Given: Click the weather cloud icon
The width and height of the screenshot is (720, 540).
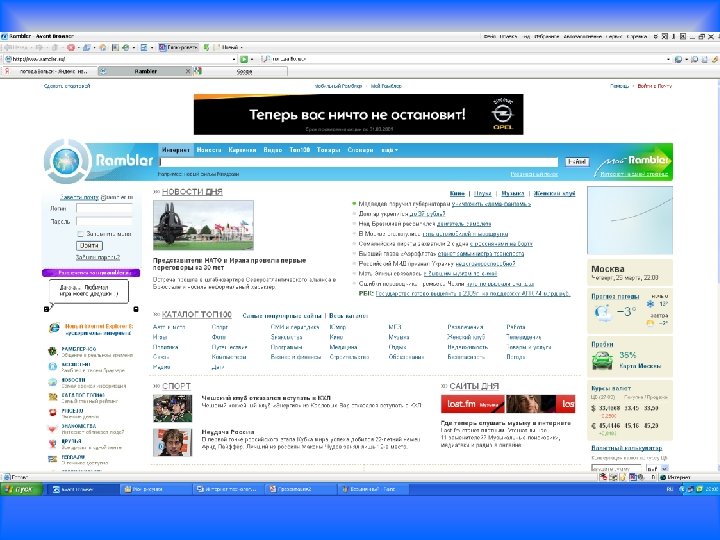Looking at the screenshot, I should tap(602, 312).
